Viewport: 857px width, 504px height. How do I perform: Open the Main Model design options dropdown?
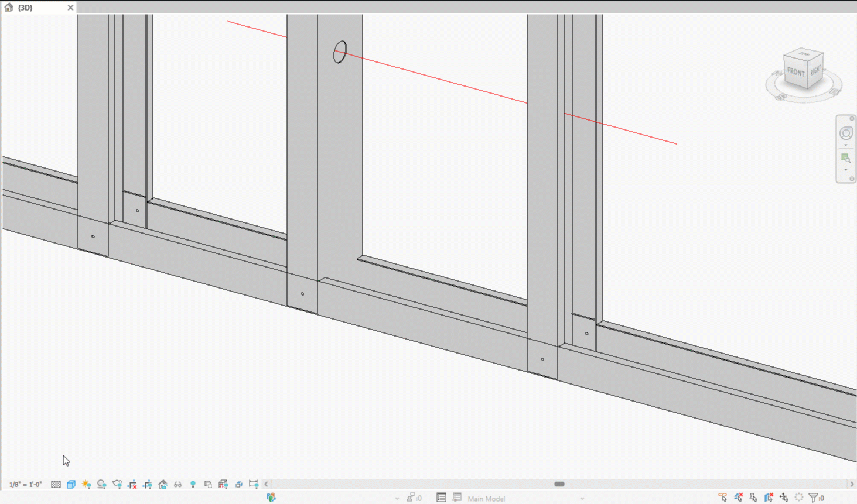[582, 499]
